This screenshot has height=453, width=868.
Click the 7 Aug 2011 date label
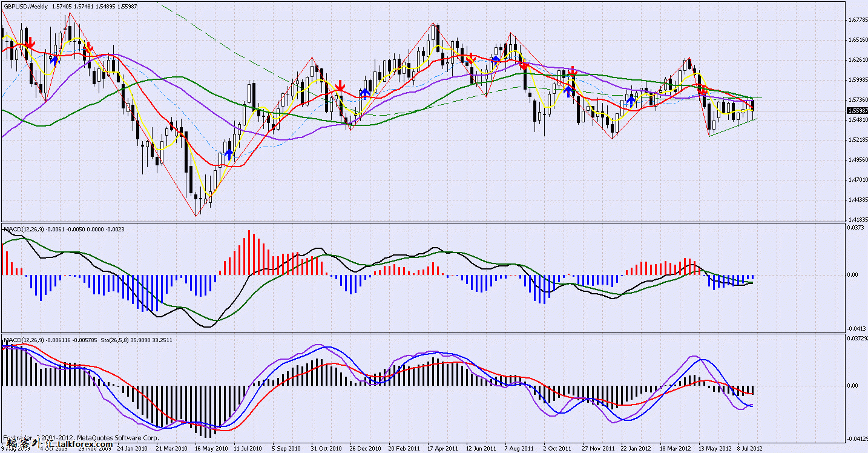[520, 448]
